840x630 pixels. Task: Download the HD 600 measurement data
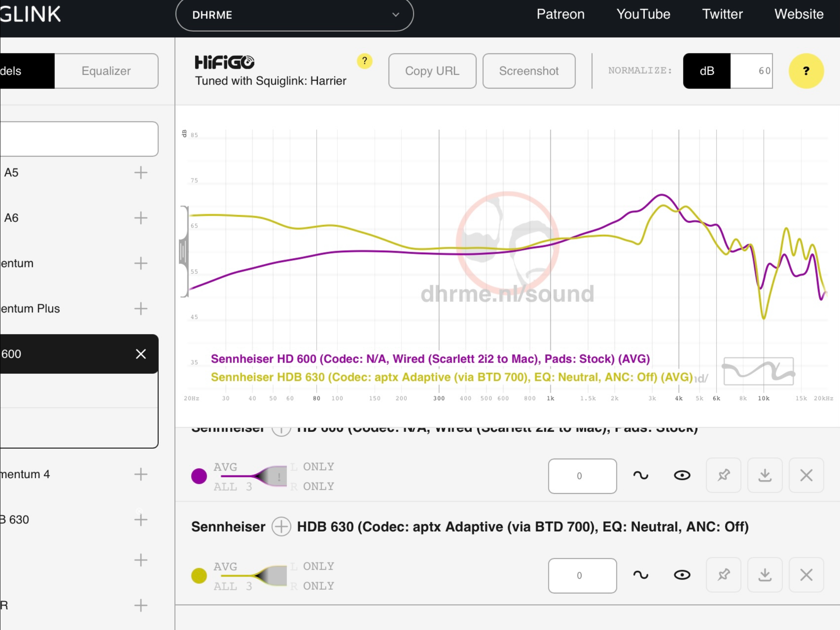tap(765, 475)
